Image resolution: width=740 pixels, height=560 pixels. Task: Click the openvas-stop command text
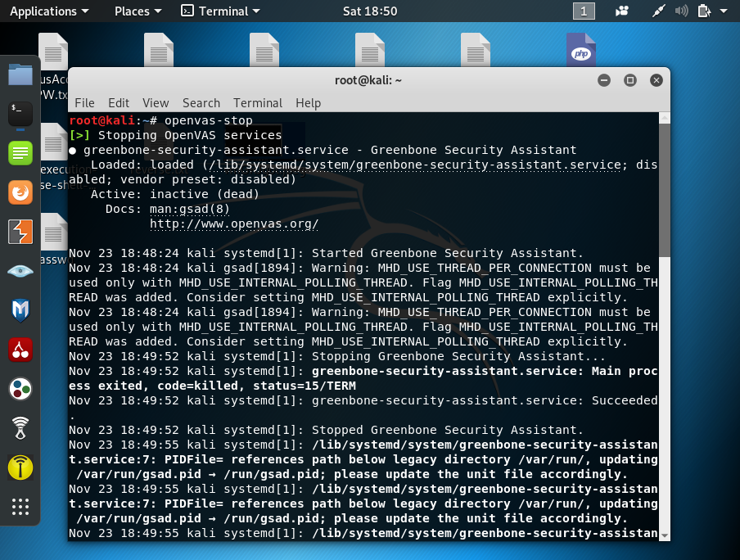click(x=209, y=120)
